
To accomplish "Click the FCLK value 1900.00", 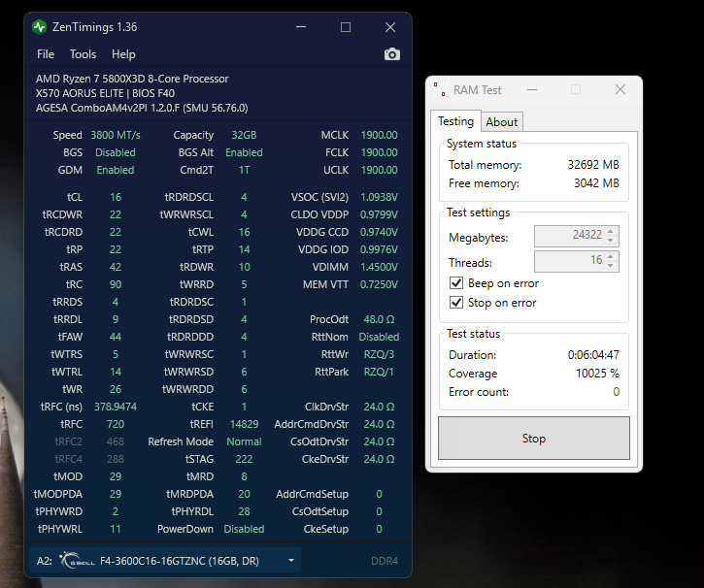I will [x=379, y=152].
